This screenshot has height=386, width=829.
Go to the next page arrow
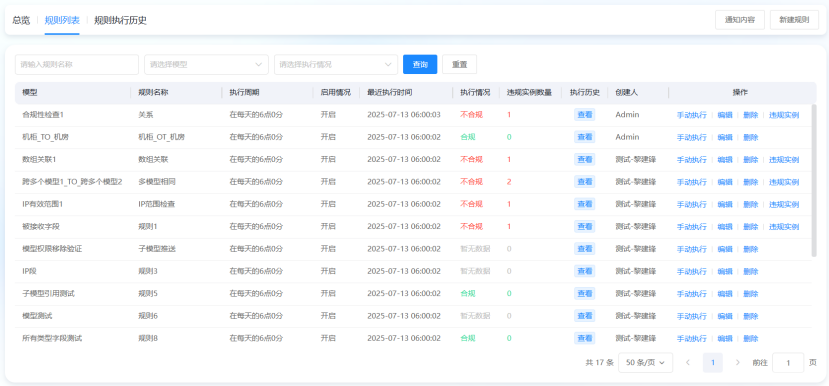tap(738, 363)
